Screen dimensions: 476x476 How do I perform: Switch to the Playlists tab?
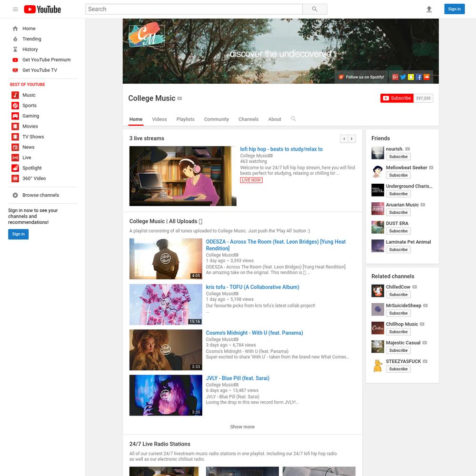(x=185, y=119)
